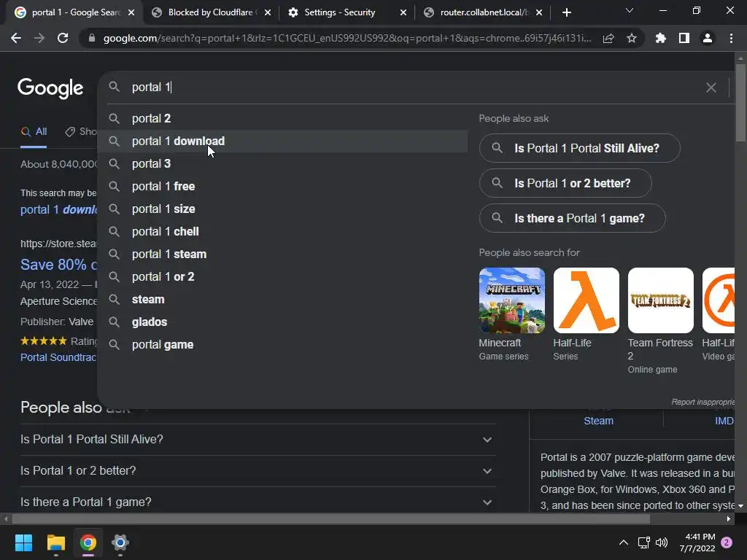This screenshot has width=747, height=560.
Task: Open the 'Save 80%' Steam result
Action: click(58, 265)
